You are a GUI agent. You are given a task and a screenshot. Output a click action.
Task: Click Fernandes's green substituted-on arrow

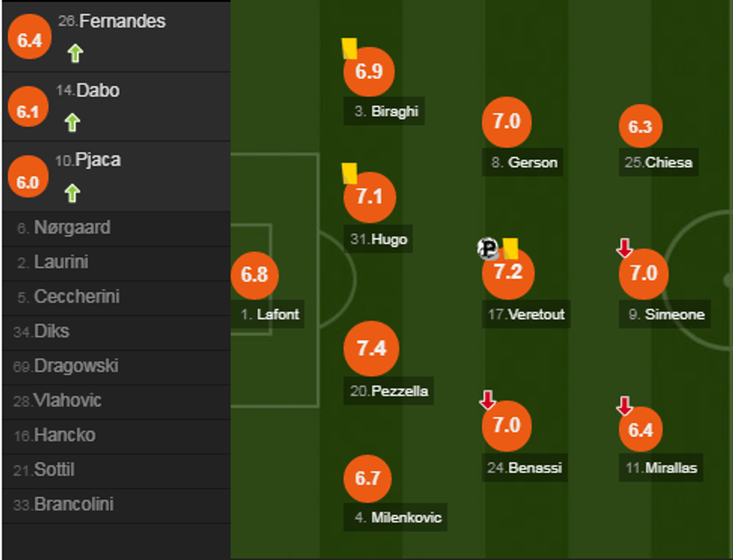click(x=74, y=53)
